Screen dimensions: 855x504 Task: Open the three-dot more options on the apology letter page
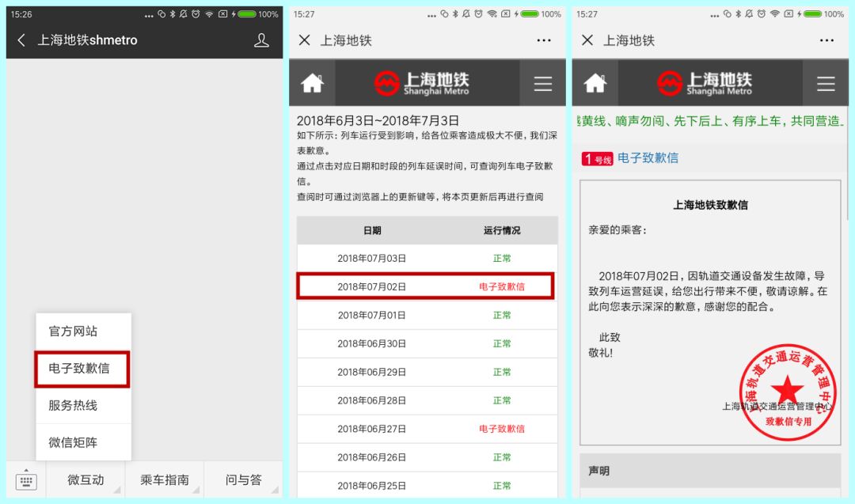(x=826, y=40)
